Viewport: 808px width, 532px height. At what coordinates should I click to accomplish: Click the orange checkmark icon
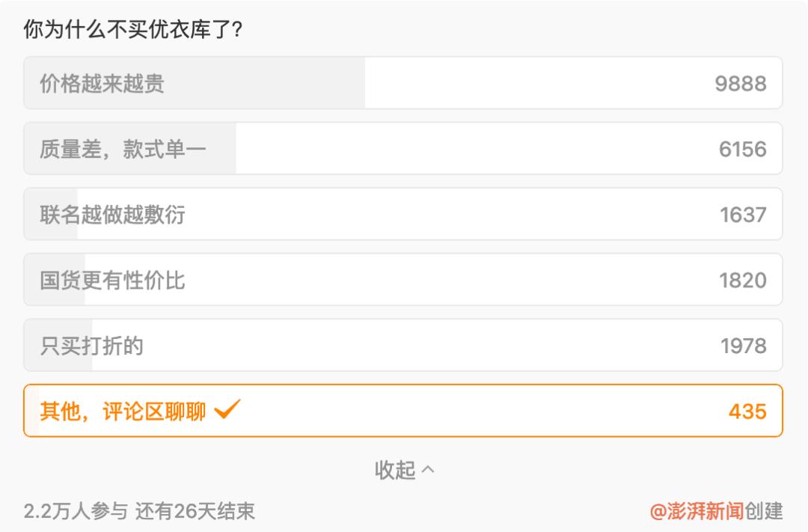227,410
